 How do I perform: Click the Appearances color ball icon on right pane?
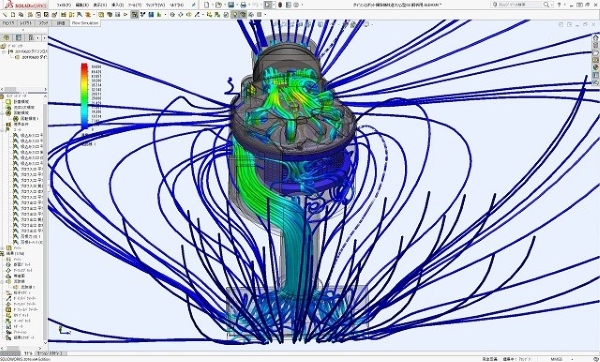pos(595,67)
